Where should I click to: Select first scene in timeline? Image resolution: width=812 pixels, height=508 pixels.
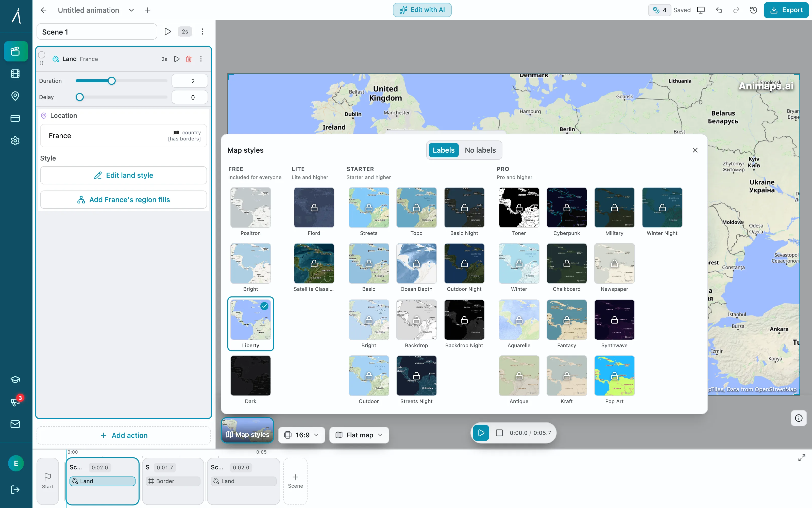[x=103, y=481]
